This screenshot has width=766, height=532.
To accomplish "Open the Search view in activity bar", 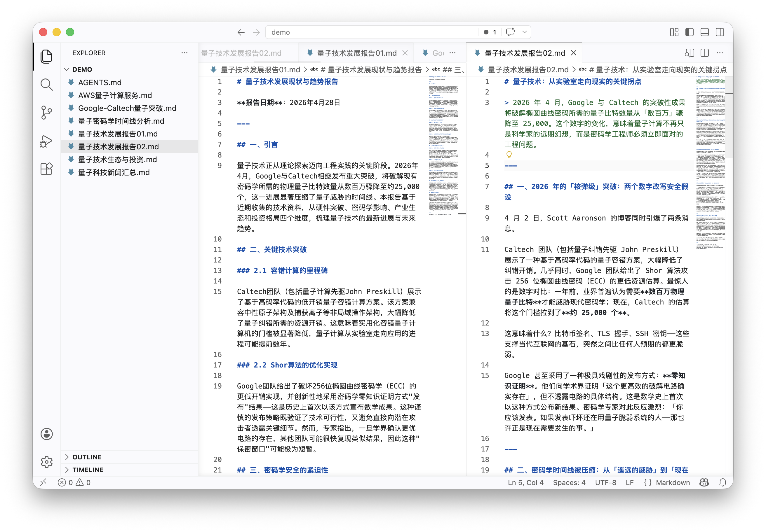I will click(x=46, y=85).
